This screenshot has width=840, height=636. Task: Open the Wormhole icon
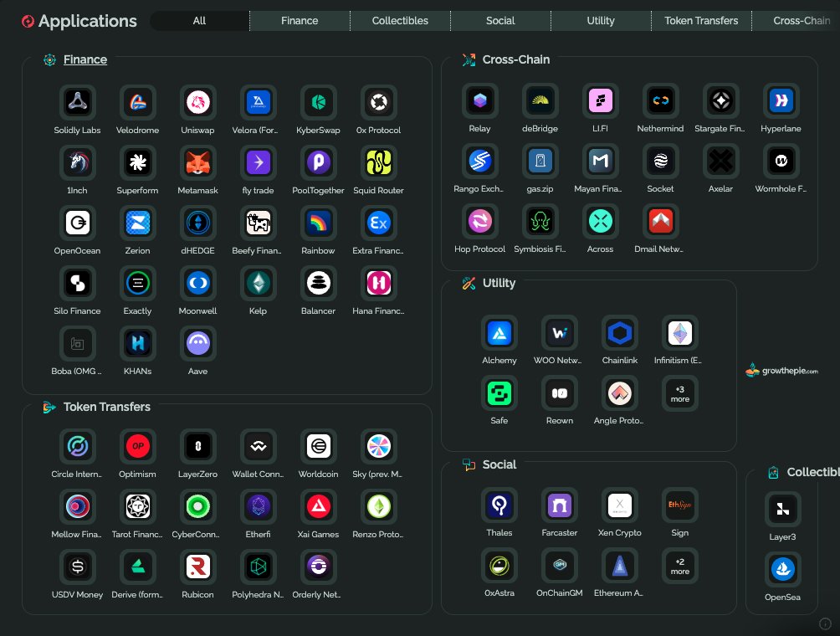pyautogui.click(x=781, y=161)
